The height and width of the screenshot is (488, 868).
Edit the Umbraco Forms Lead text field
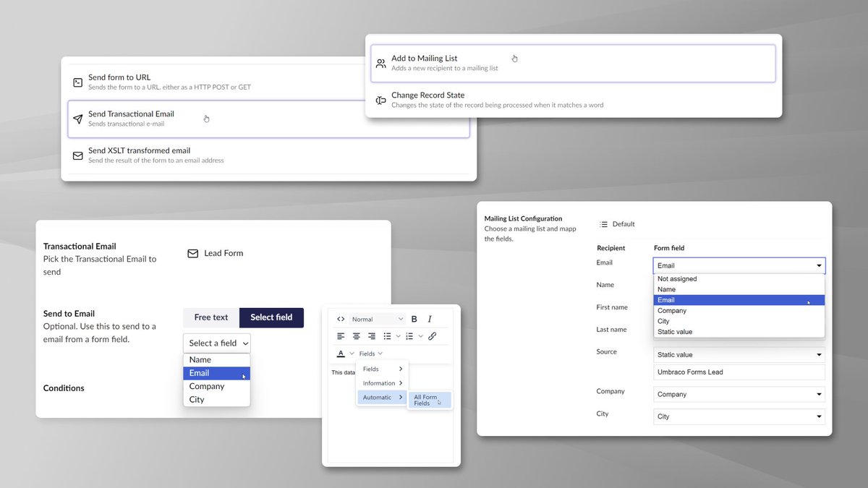pyautogui.click(x=739, y=372)
